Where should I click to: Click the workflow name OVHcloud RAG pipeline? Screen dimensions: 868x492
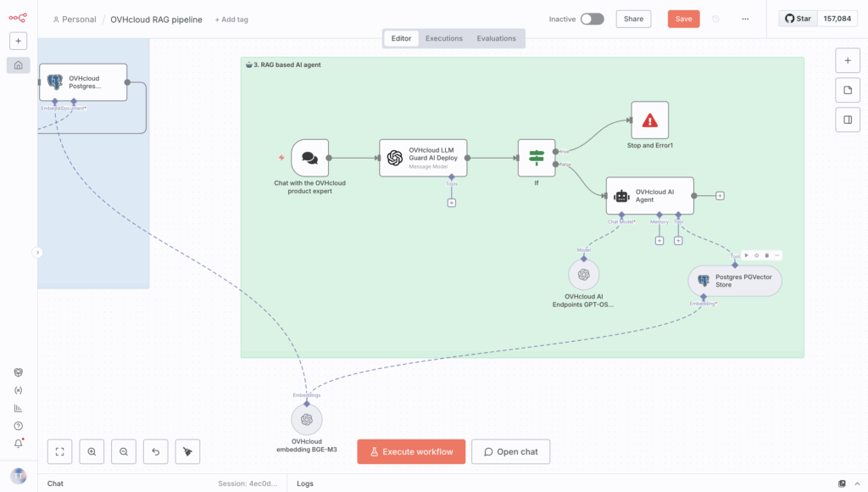coord(156,20)
